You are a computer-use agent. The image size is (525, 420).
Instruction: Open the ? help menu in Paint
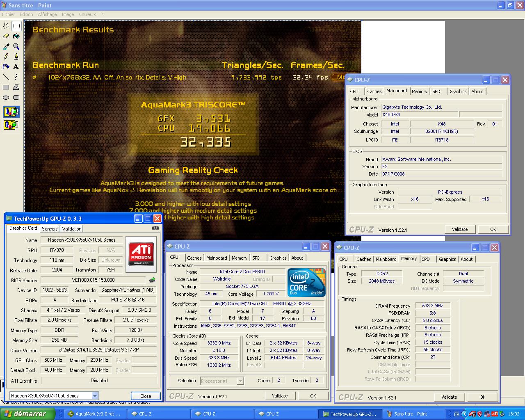pyautogui.click(x=102, y=14)
